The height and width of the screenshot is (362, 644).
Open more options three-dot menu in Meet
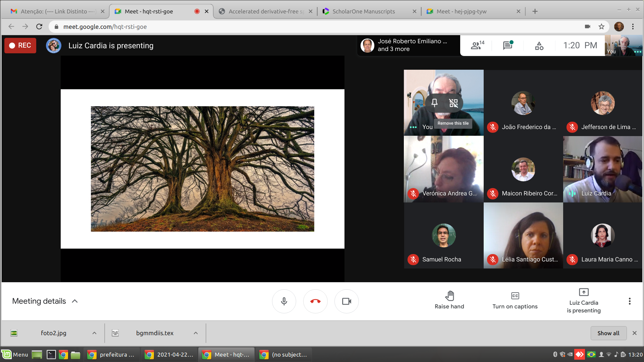(630, 301)
